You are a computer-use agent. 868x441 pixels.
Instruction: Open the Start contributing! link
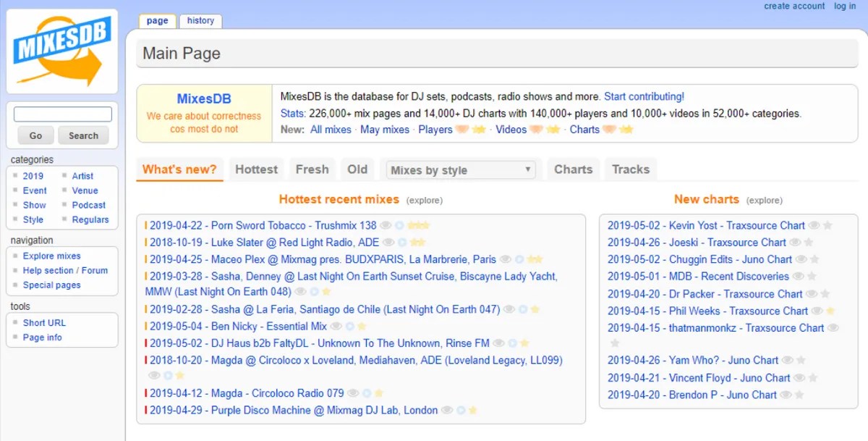click(644, 96)
